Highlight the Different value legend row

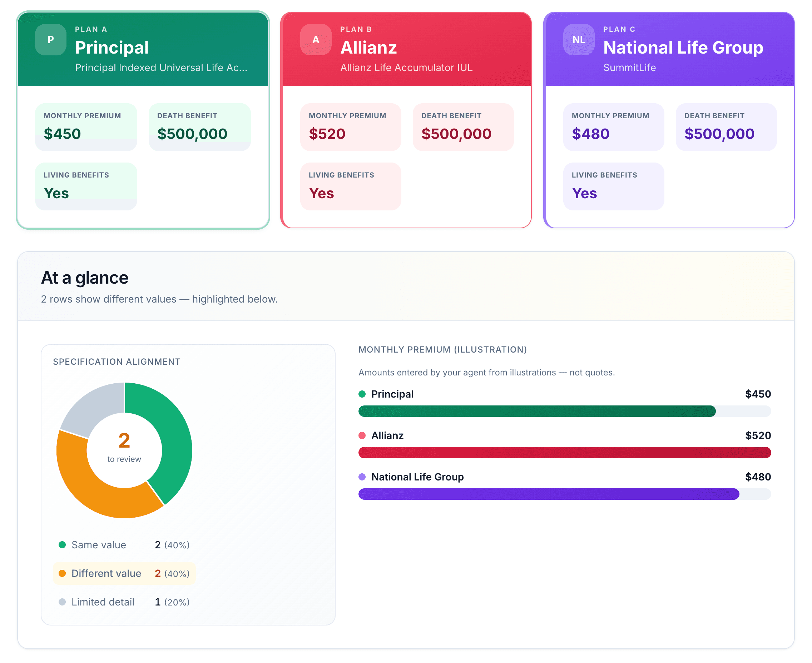(124, 573)
